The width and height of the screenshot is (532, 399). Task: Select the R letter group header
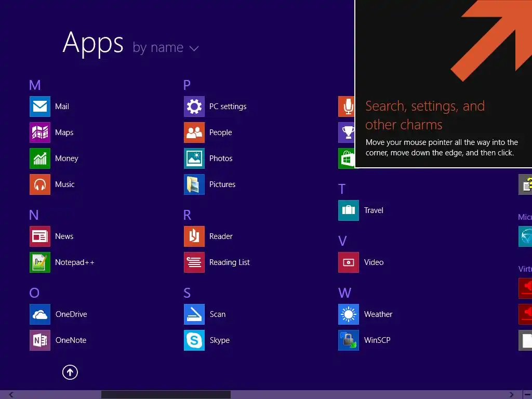tap(187, 215)
